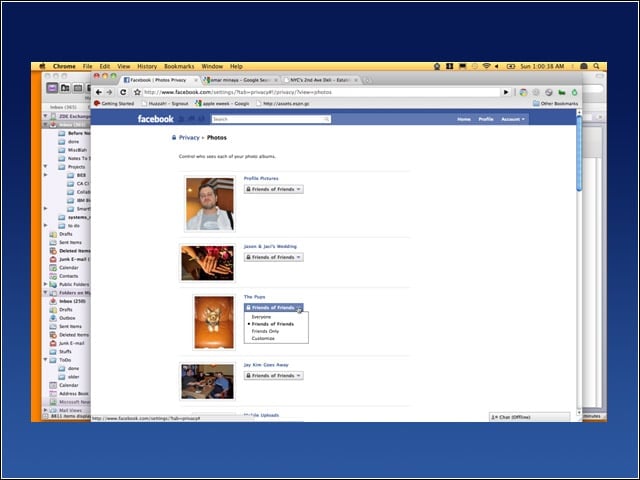
Task: Open the Jason & Jaci's Wedding album link
Action: pyautogui.click(x=270, y=247)
